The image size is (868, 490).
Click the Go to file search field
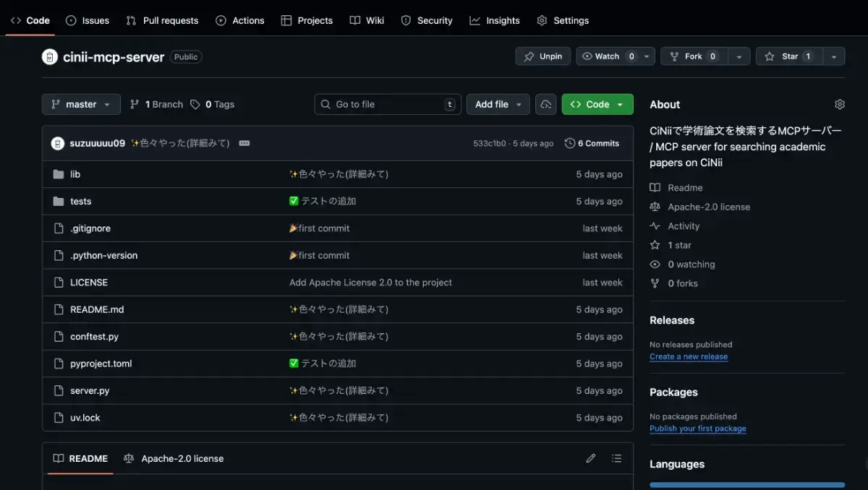click(387, 104)
